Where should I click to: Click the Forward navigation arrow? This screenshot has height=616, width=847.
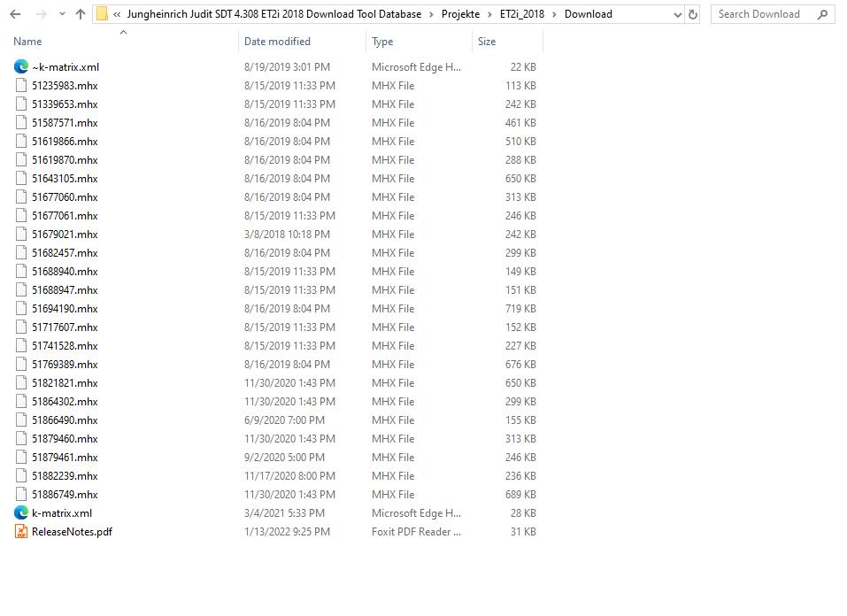coord(41,14)
